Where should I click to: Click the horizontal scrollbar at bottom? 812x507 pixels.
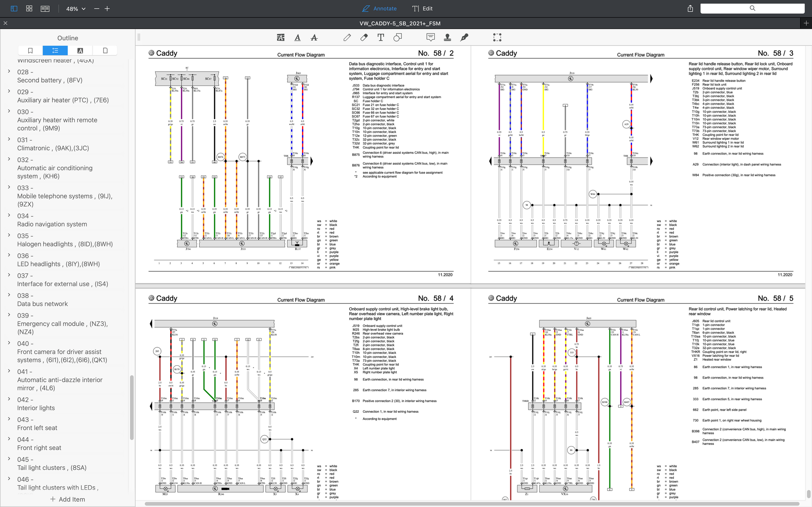point(472,504)
